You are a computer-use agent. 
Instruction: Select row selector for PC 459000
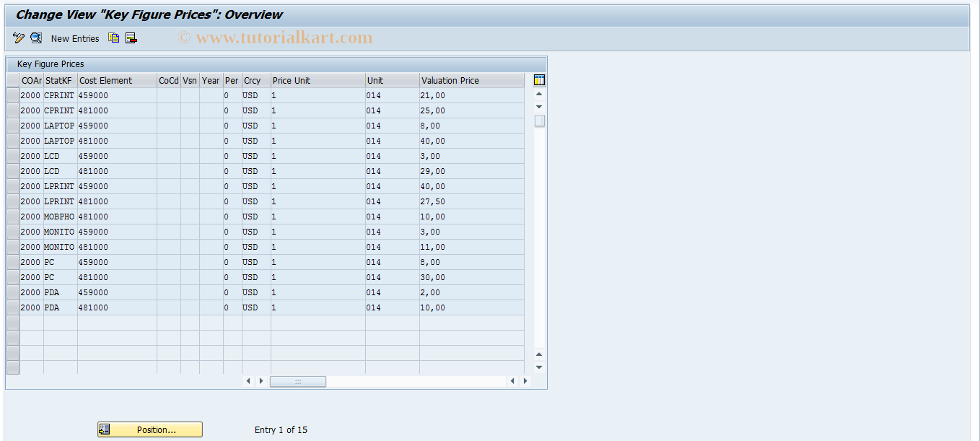coord(13,262)
